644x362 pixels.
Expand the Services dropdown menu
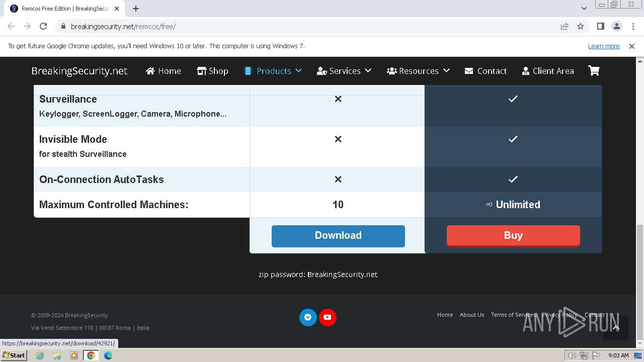(x=344, y=71)
